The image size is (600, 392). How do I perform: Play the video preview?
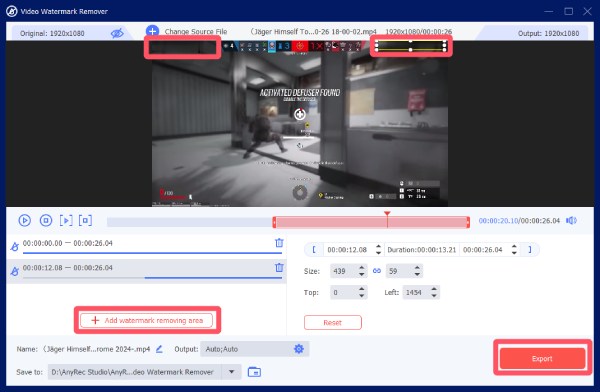(24, 220)
